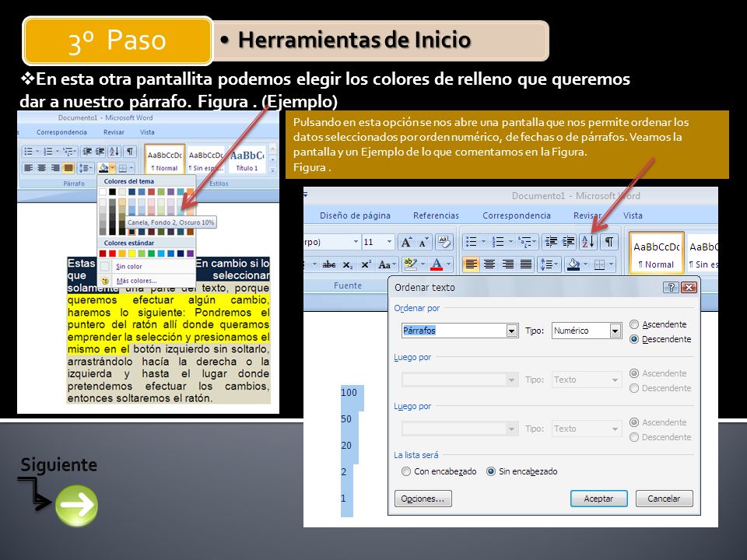Select the Descendente radio next to Numérico

[x=634, y=340]
